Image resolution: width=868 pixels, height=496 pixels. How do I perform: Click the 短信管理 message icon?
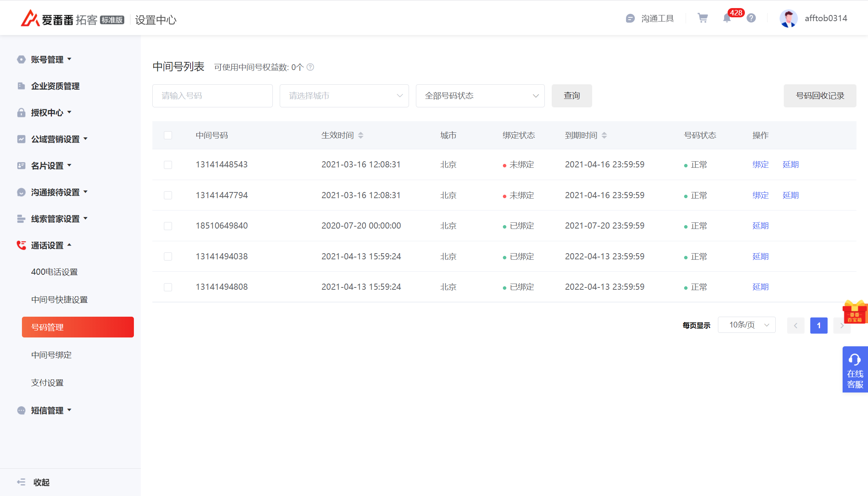(x=21, y=410)
